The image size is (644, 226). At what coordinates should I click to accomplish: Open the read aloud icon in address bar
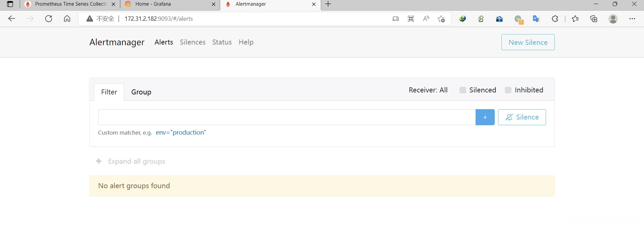click(x=426, y=19)
